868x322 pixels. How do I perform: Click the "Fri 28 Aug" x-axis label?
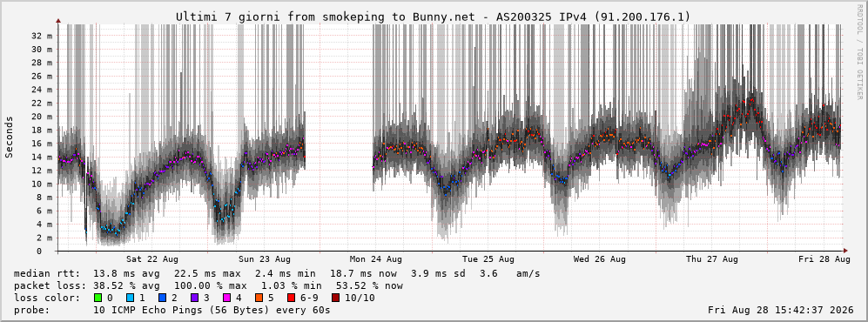824,259
